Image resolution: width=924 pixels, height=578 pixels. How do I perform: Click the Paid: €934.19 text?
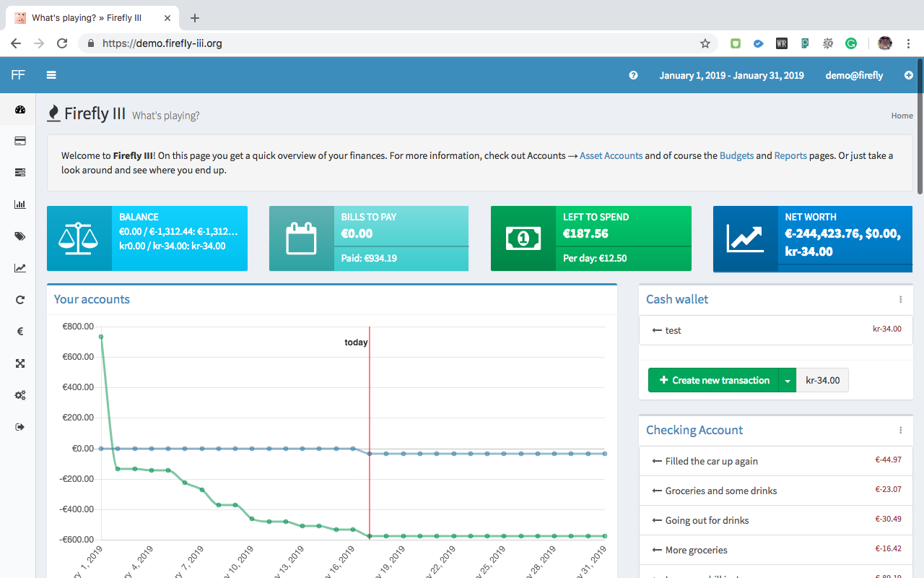pyautogui.click(x=369, y=258)
